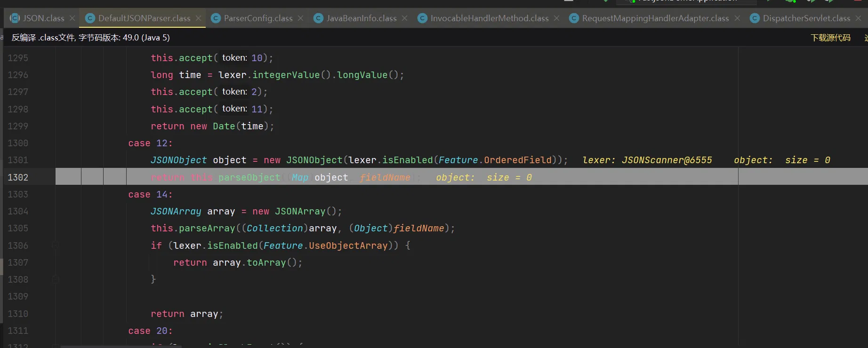Click the horizontal scrollbar at editor bottom
Screen dimensions: 868x348
pos(188,346)
